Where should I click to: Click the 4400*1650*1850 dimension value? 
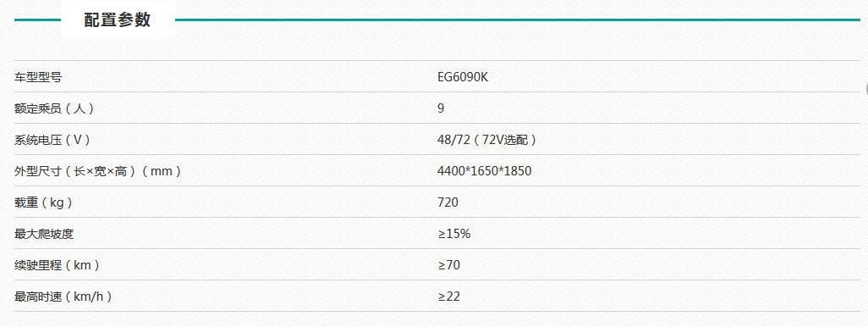485,171
